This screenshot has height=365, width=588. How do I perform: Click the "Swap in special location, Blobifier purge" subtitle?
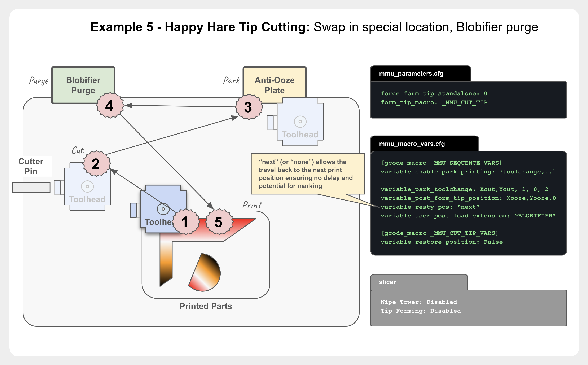[426, 27]
